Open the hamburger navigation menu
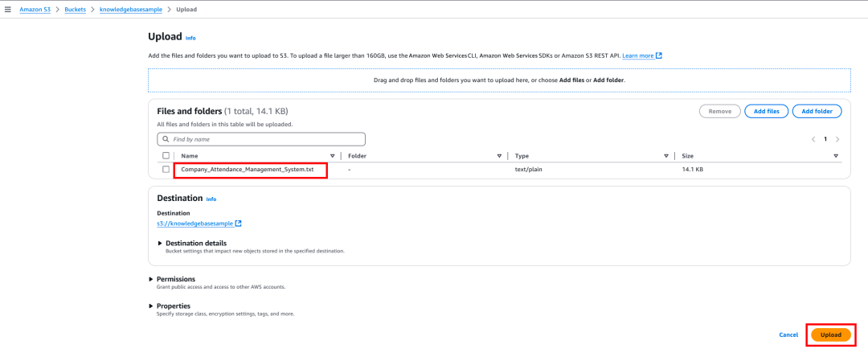 8,10
